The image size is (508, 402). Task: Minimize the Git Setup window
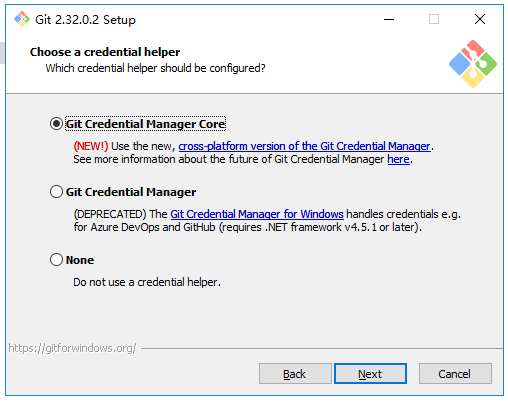(x=389, y=19)
